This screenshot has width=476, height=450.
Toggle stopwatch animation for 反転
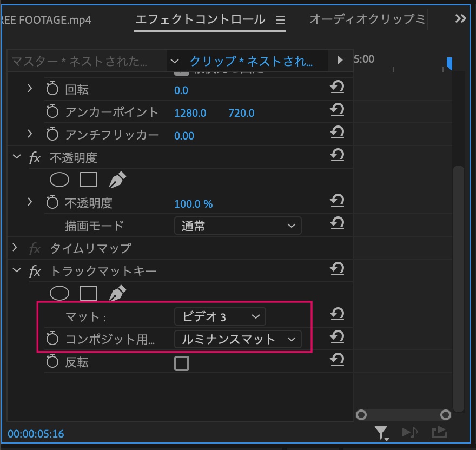tap(52, 361)
